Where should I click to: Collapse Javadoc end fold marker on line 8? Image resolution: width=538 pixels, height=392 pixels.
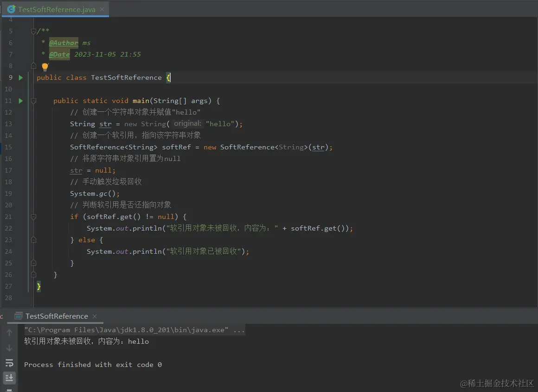[x=33, y=66]
